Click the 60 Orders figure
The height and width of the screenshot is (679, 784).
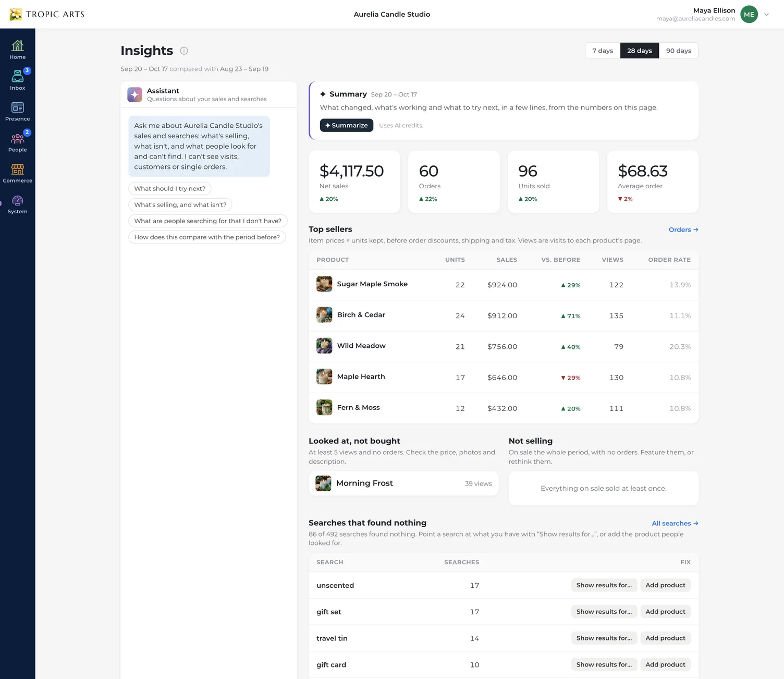[428, 171]
